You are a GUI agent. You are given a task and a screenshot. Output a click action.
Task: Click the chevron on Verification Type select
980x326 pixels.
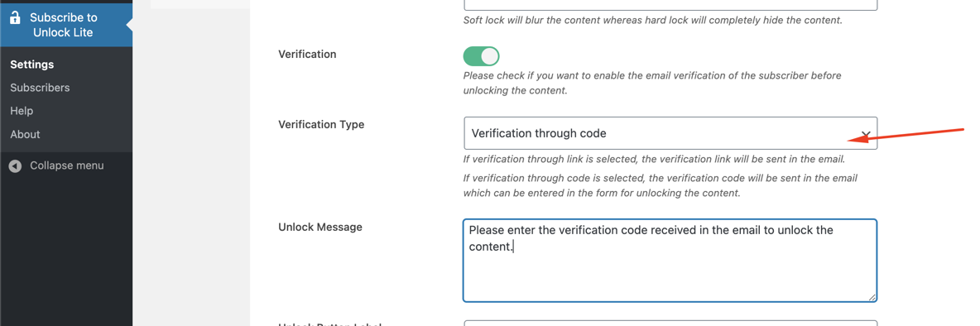coord(866,134)
